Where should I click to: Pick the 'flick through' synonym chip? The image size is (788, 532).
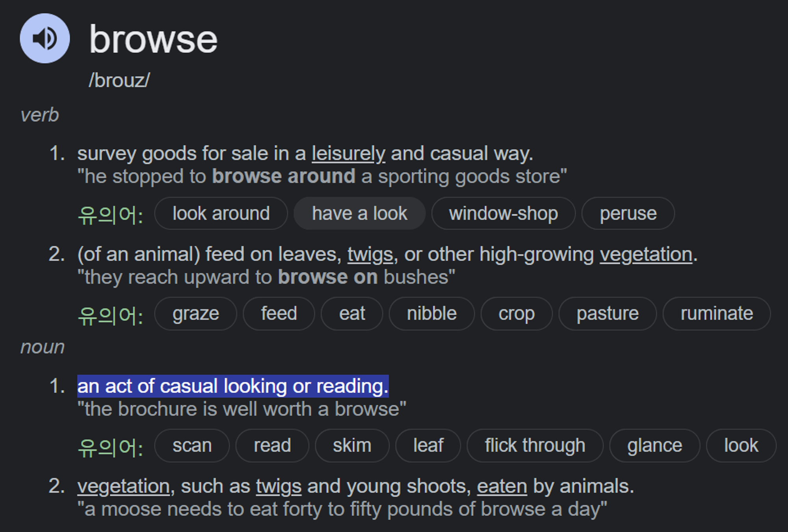click(535, 446)
